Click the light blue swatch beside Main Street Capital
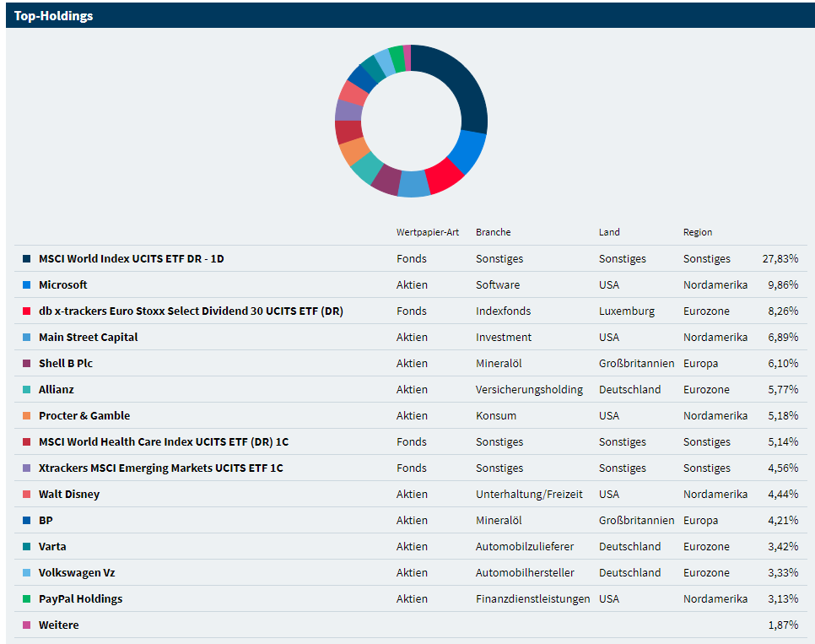The image size is (815, 644). point(26,337)
